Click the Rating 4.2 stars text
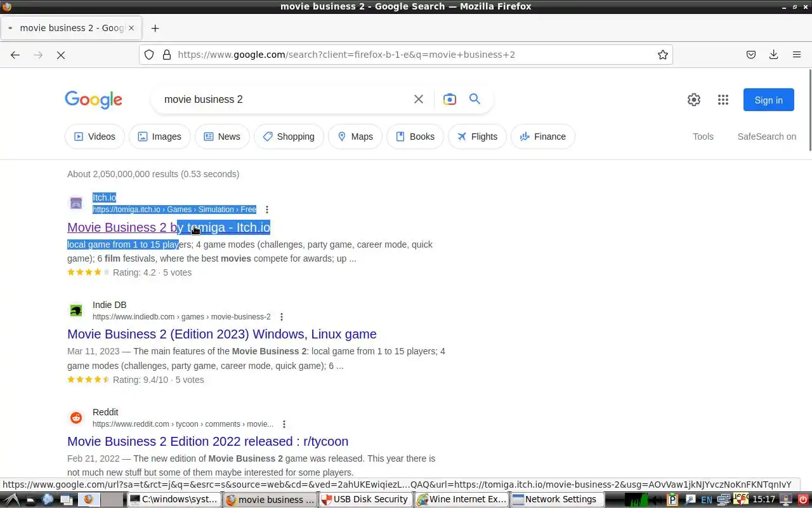Viewport: 812px width, 508px height. (152, 272)
